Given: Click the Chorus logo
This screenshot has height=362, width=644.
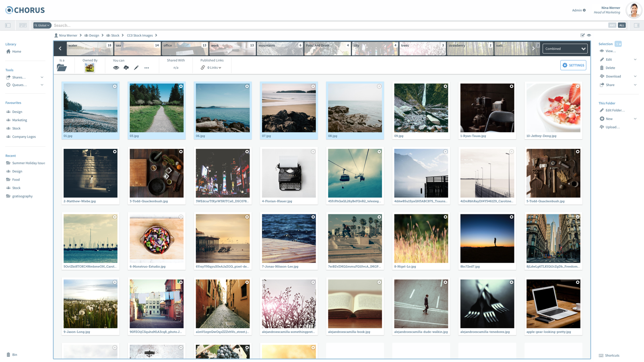Looking at the screenshot, I should 25,10.
